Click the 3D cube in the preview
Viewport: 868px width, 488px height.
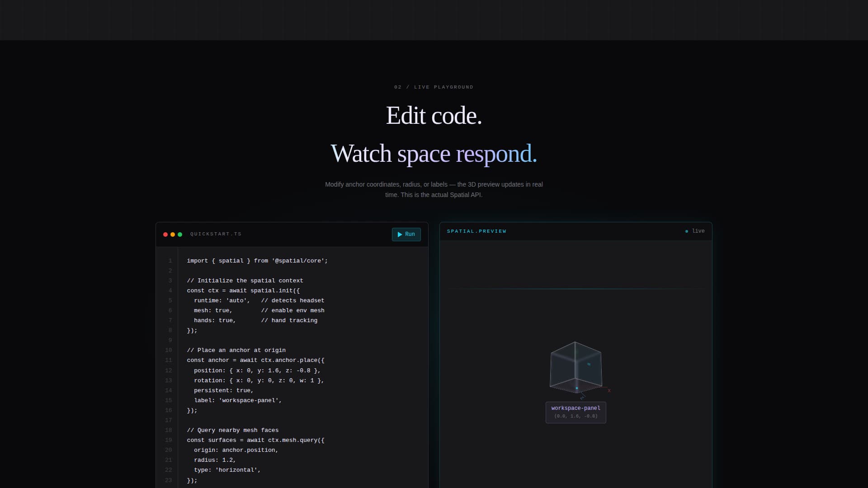tap(576, 367)
